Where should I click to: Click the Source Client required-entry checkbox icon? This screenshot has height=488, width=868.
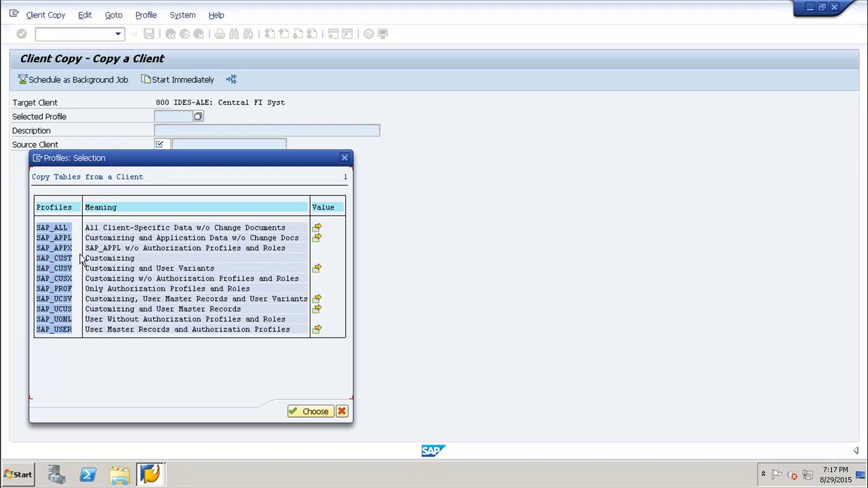(159, 144)
